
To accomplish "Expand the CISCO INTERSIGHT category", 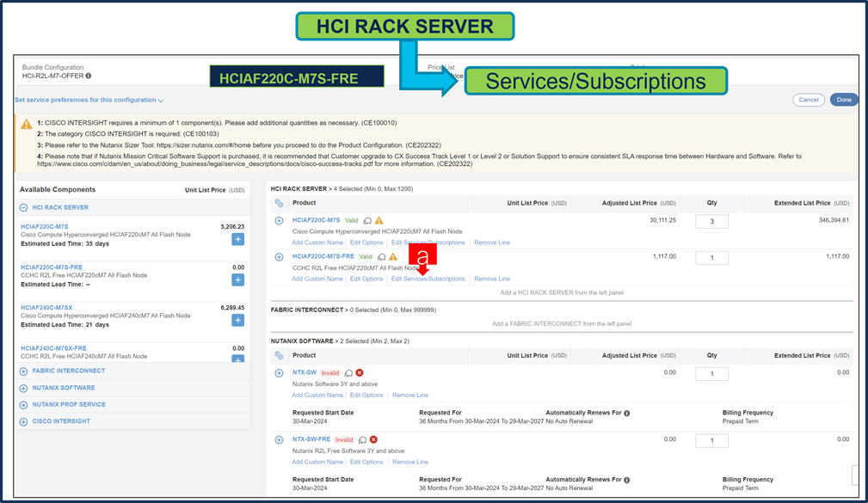I will 23,421.
